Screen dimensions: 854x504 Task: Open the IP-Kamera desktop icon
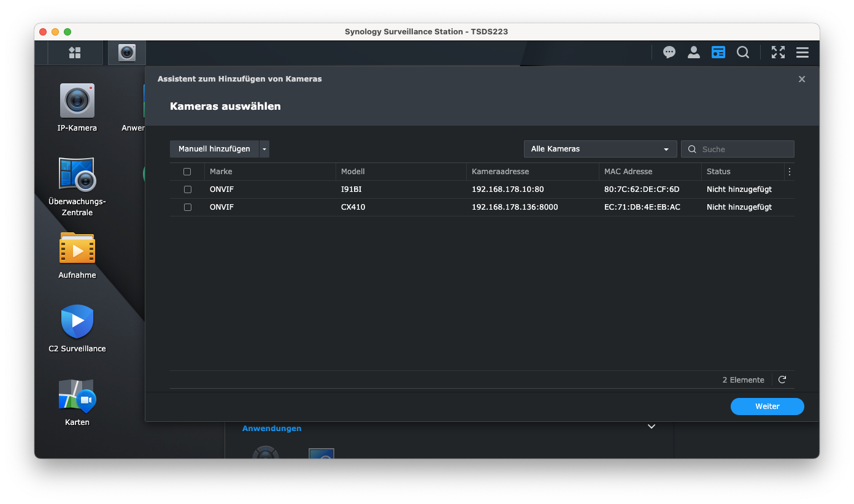(x=77, y=101)
